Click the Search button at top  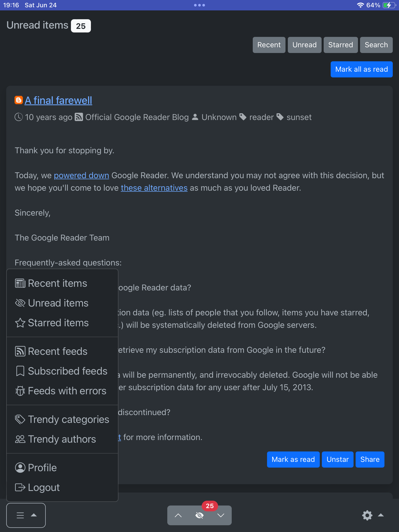point(376,45)
